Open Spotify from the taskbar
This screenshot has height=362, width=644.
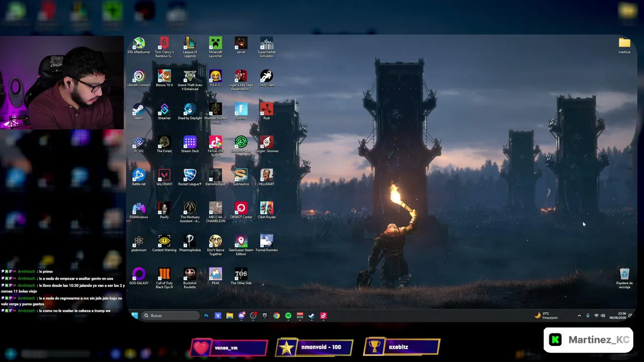pos(288,316)
